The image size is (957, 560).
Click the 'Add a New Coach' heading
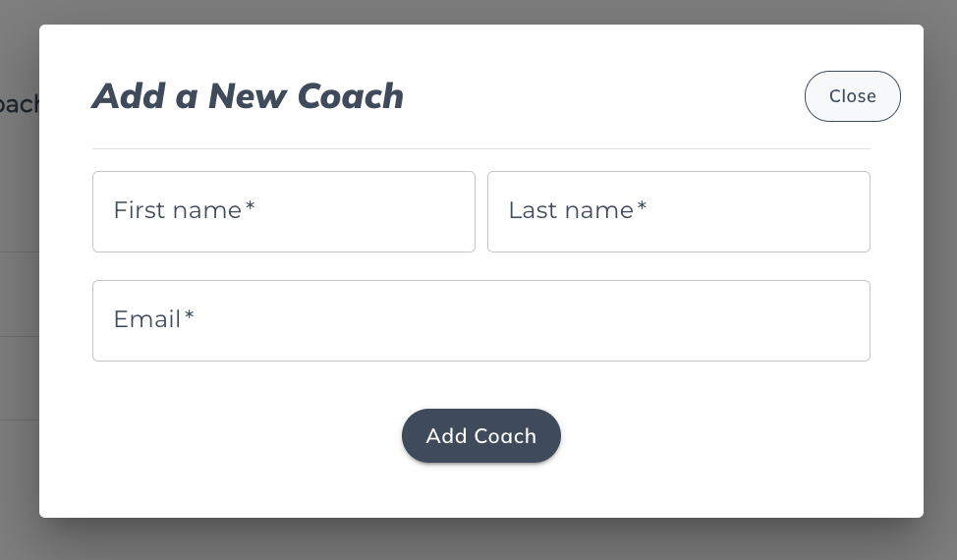click(248, 96)
